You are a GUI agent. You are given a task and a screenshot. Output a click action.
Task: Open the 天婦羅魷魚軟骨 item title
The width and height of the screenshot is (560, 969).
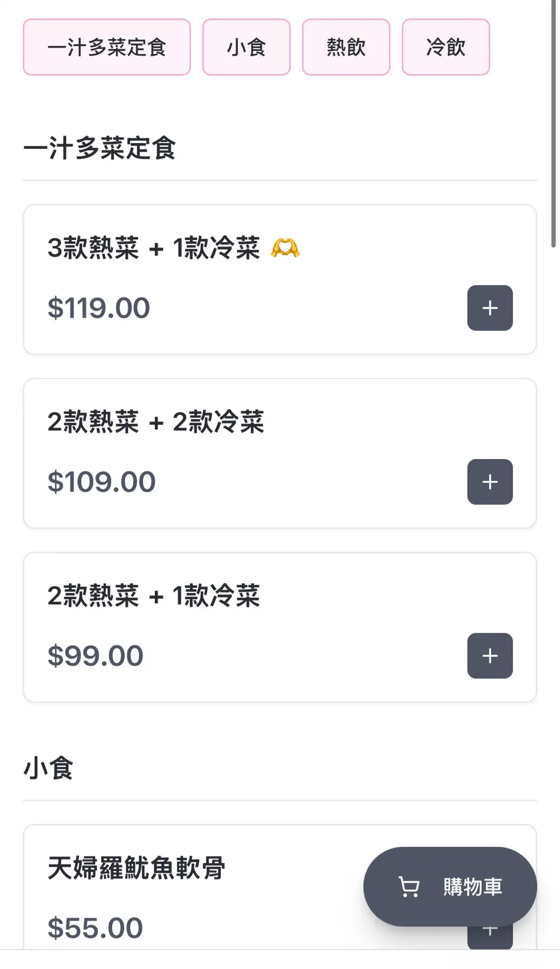point(136,867)
